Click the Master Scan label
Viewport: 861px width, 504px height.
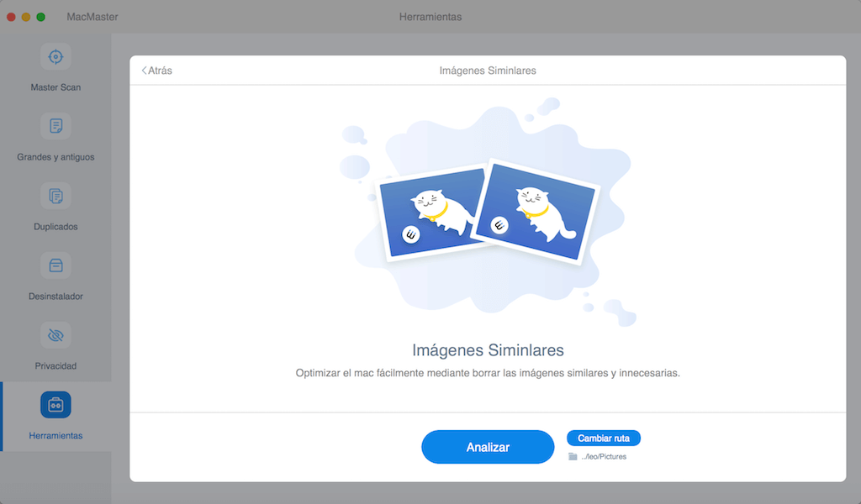pyautogui.click(x=55, y=87)
